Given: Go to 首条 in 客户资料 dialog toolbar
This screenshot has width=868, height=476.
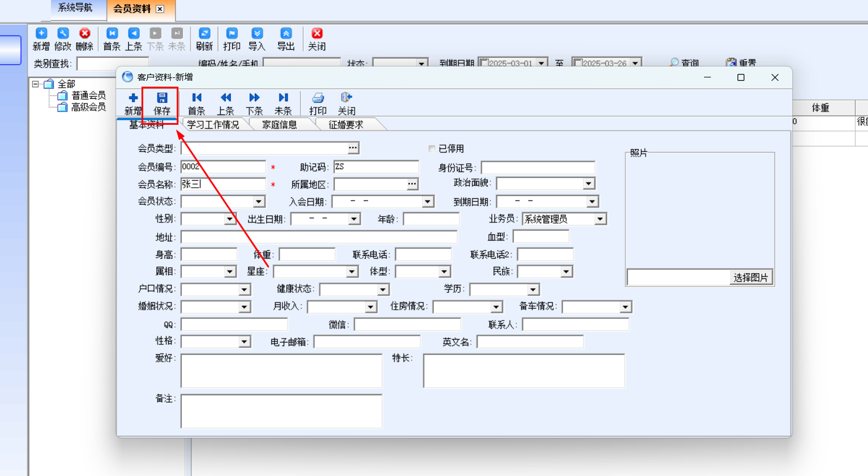Looking at the screenshot, I should [x=196, y=98].
